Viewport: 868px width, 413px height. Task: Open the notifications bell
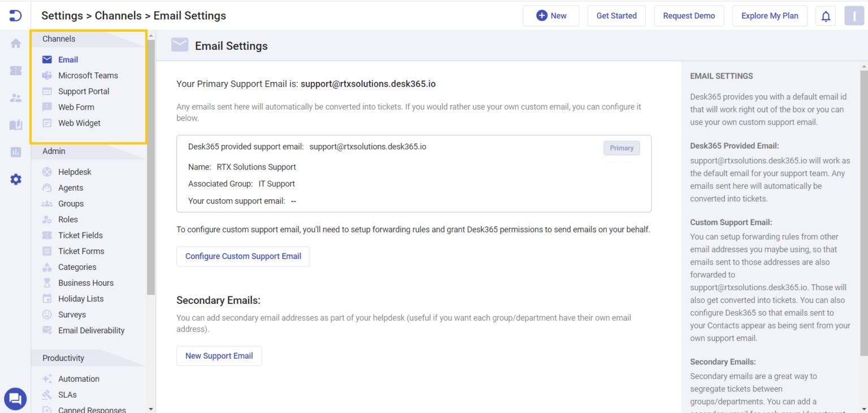[x=826, y=15]
